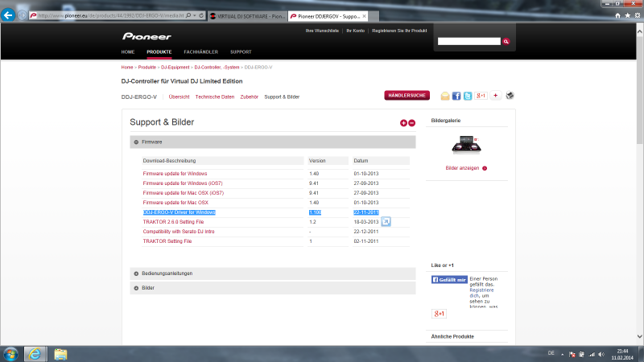Download Firmware update for Windows
The width and height of the screenshot is (644, 362).
(175, 174)
